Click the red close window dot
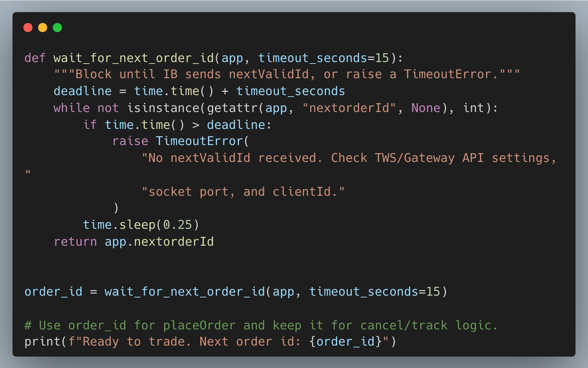The image size is (588, 368). 28,28
